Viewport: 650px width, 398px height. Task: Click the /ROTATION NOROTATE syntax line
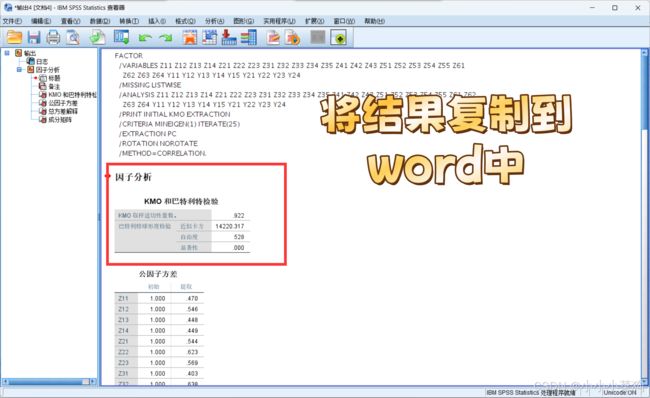coord(159,143)
